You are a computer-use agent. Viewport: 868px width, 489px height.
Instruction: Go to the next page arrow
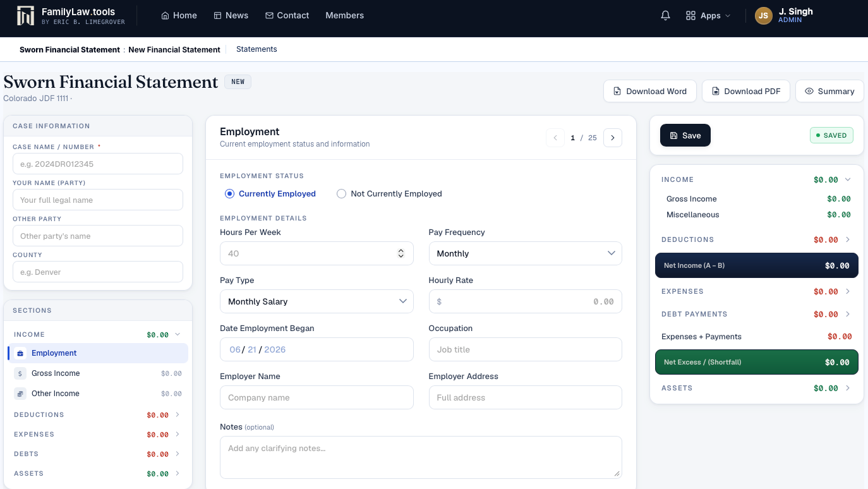point(613,138)
